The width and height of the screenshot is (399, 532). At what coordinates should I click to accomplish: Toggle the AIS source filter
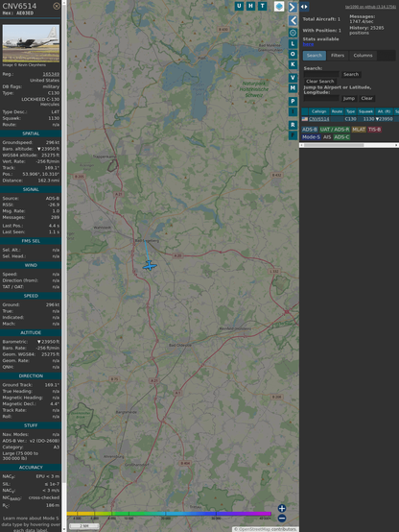pos(327,137)
